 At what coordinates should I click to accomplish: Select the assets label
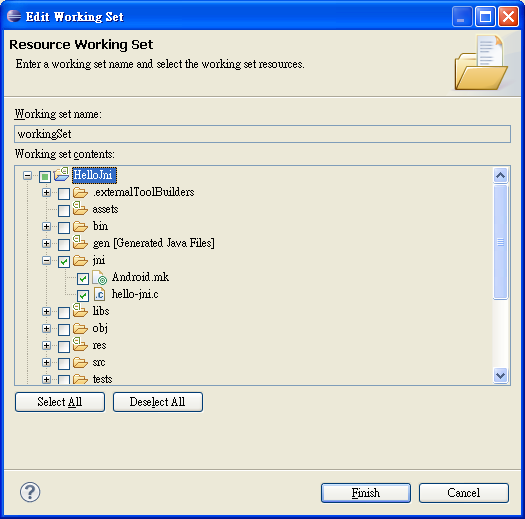[x=105, y=209]
